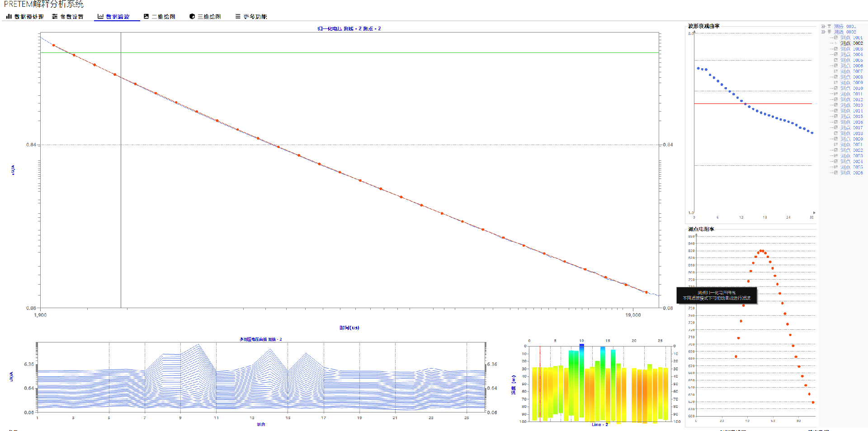The image size is (868, 431).
Task: Click the grid icon beside 测点 0026
Action: (836, 173)
